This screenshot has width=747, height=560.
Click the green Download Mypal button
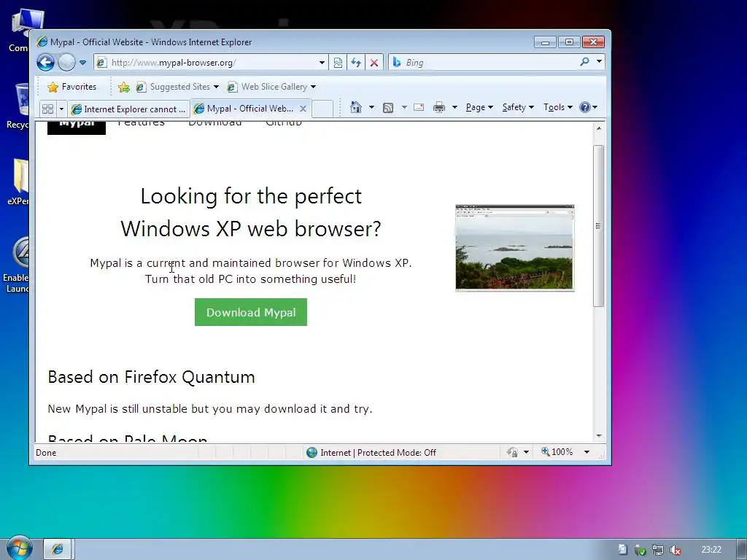click(251, 312)
